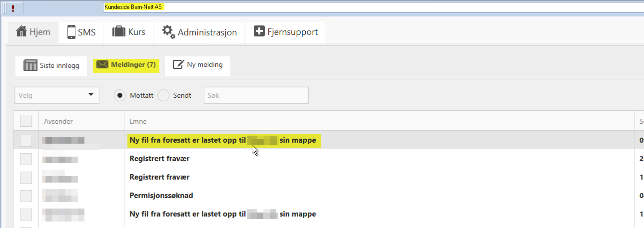Click the red exclamation mark icon
This screenshot has height=228, width=644.
[13, 7]
